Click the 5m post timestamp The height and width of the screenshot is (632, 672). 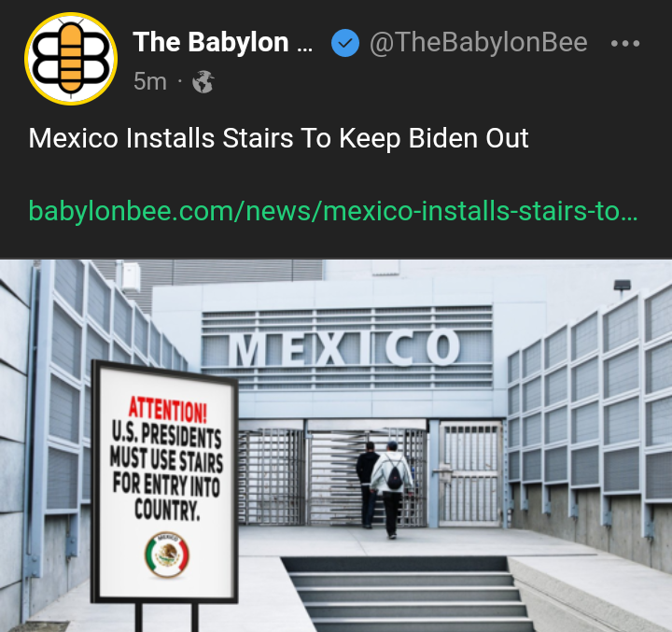point(150,81)
